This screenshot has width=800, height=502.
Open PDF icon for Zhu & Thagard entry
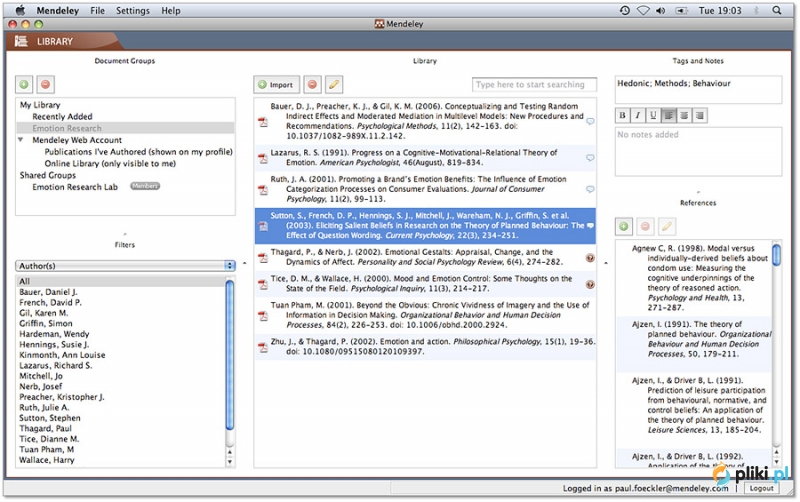point(263,347)
